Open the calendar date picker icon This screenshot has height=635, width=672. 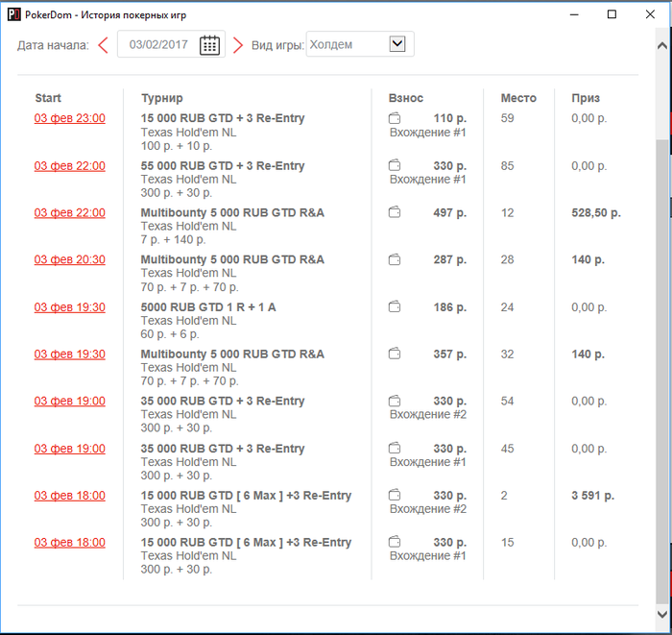[209, 44]
